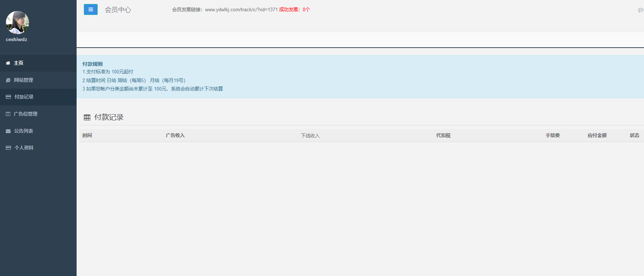Select the 下线收入 column header

(x=310, y=136)
